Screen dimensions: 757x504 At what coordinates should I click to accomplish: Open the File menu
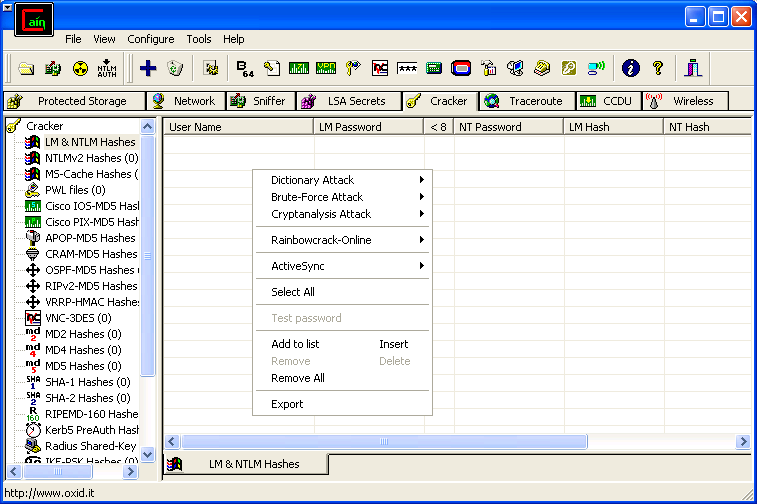pos(73,39)
